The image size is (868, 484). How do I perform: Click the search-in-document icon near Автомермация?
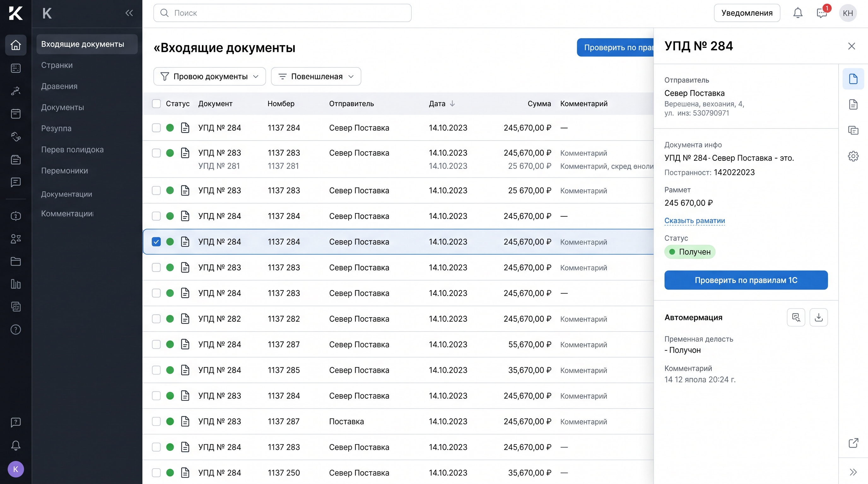(x=796, y=317)
